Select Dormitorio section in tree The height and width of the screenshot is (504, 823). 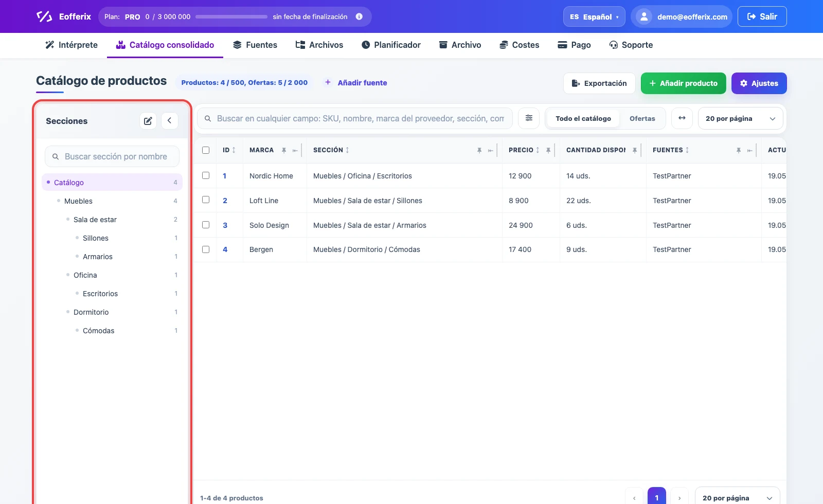(x=91, y=312)
